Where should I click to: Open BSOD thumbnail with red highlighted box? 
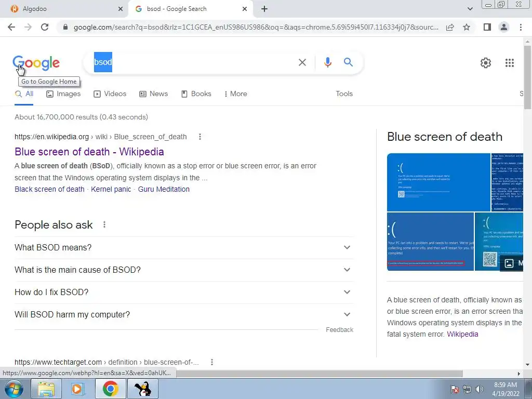point(430,242)
